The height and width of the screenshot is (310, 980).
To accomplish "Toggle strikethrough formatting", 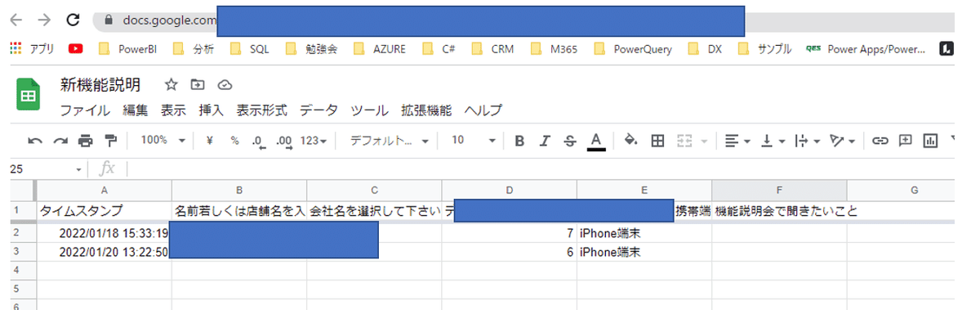I will coord(570,141).
